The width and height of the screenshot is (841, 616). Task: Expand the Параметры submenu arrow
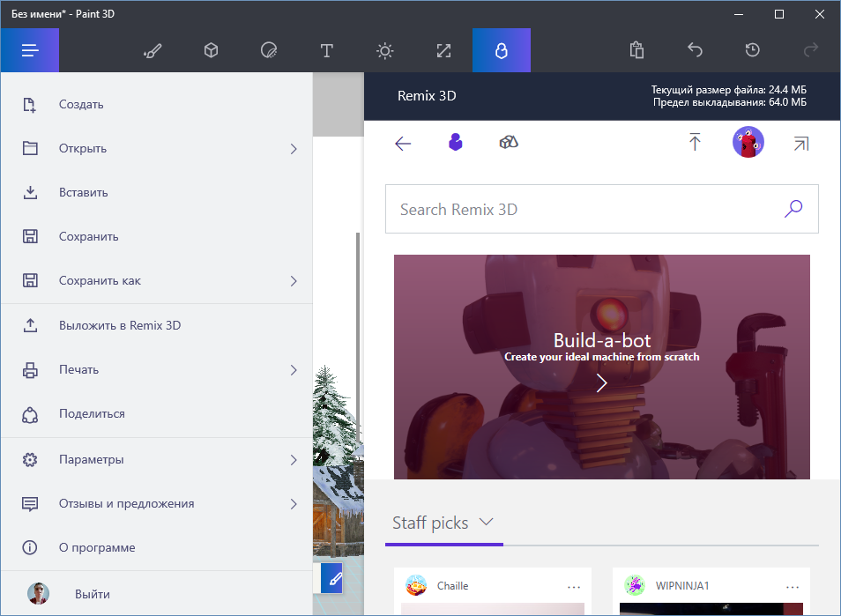coord(294,459)
